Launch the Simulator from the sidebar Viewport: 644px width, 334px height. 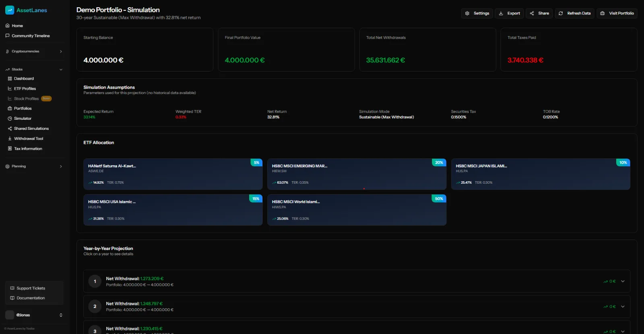click(x=23, y=119)
